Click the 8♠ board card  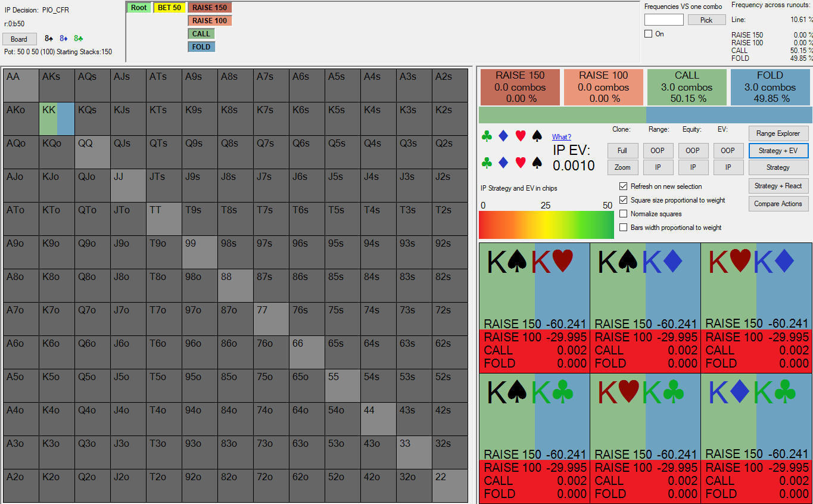point(49,39)
